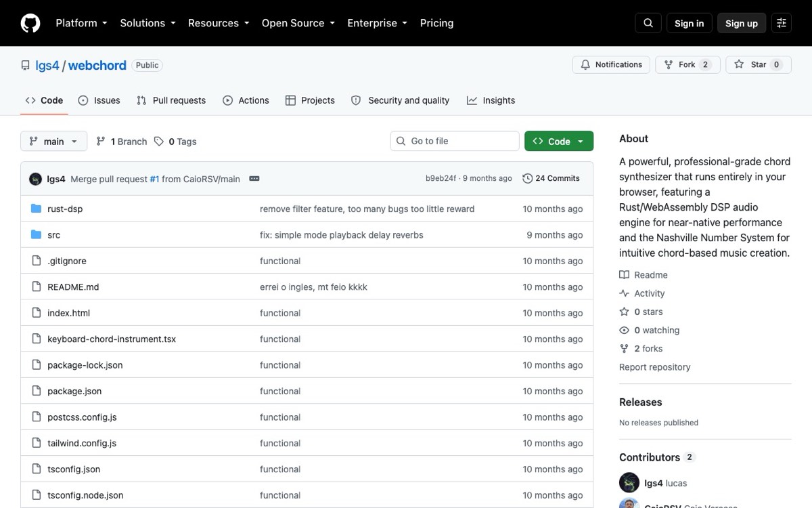Click the README.md file icon

[x=37, y=287]
